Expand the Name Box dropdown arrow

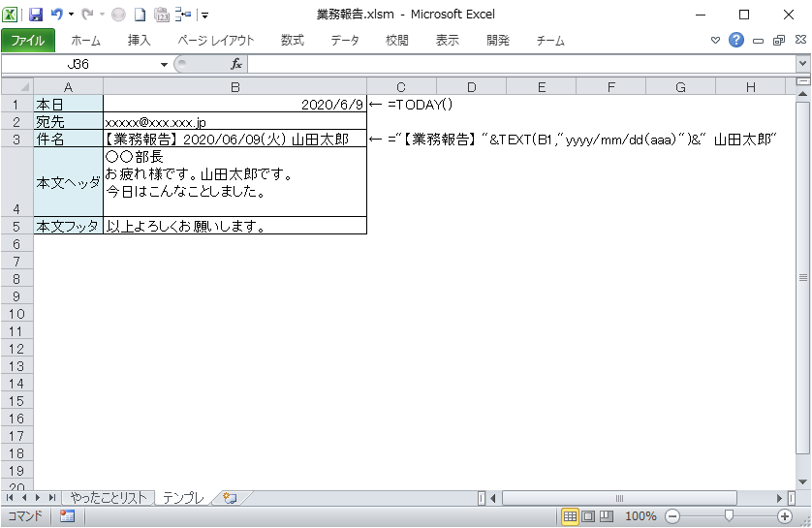point(164,65)
